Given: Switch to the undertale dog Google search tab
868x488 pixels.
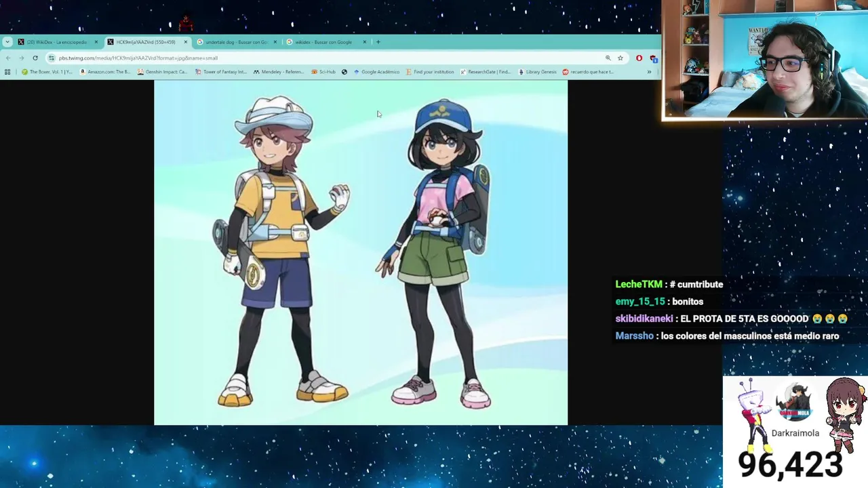Looking at the screenshot, I should point(237,42).
